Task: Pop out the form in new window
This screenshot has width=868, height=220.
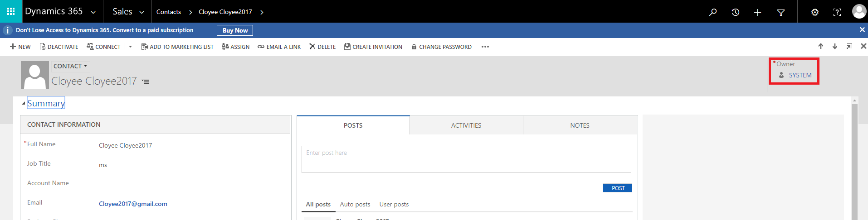Action: click(x=849, y=46)
